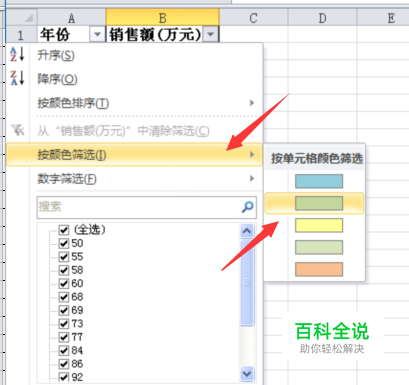Click scroll-down arrow of value list
409x385 pixels.
coord(247,374)
